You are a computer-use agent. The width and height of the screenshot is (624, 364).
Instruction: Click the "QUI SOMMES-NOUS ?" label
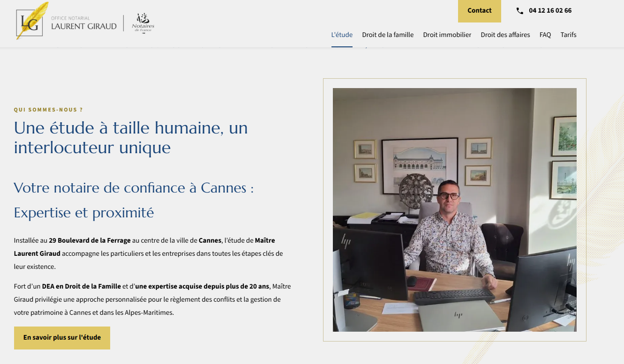click(48, 110)
